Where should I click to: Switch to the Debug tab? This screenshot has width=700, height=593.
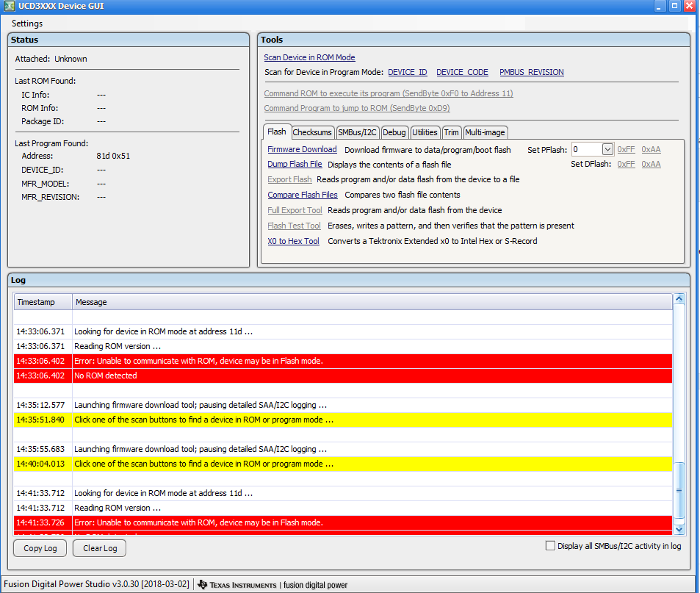[394, 132]
